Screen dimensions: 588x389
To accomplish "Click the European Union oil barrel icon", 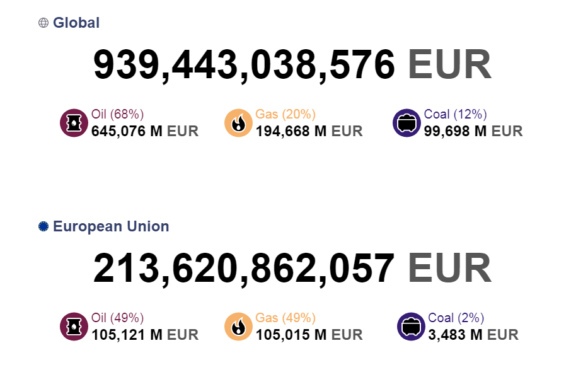I will click(74, 327).
